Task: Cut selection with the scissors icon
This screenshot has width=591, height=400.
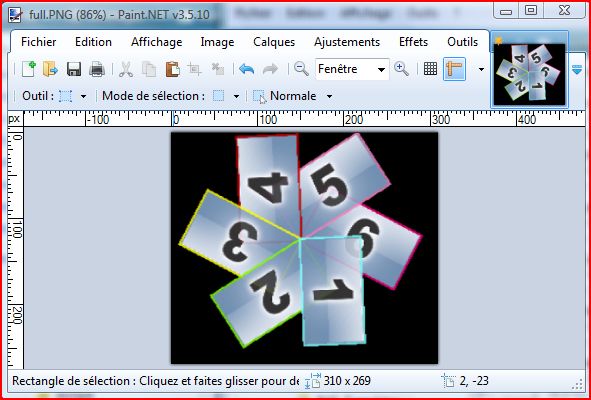Action: point(126,69)
